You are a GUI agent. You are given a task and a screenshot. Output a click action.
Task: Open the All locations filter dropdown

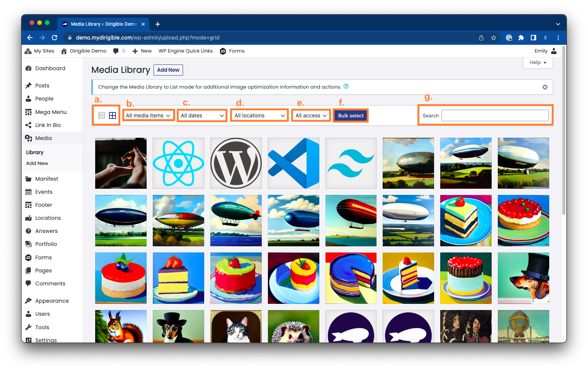259,115
